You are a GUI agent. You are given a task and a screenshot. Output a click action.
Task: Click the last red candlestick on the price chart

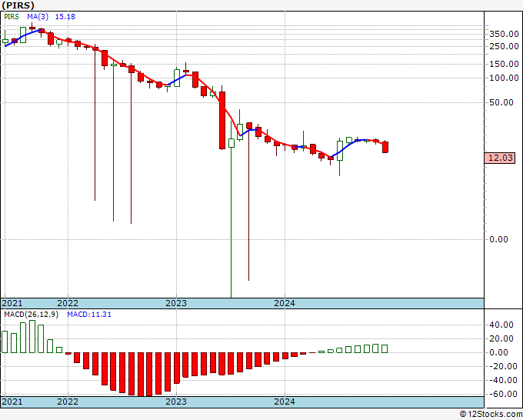pos(385,147)
